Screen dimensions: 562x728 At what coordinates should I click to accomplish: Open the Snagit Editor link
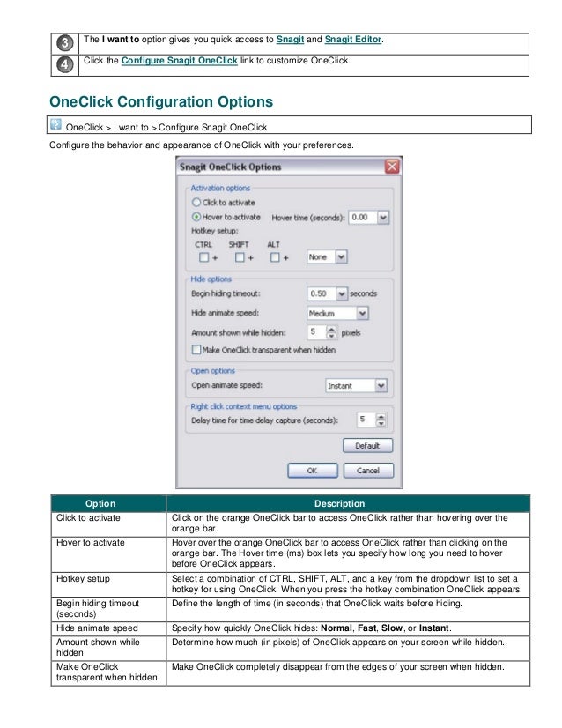(x=352, y=40)
